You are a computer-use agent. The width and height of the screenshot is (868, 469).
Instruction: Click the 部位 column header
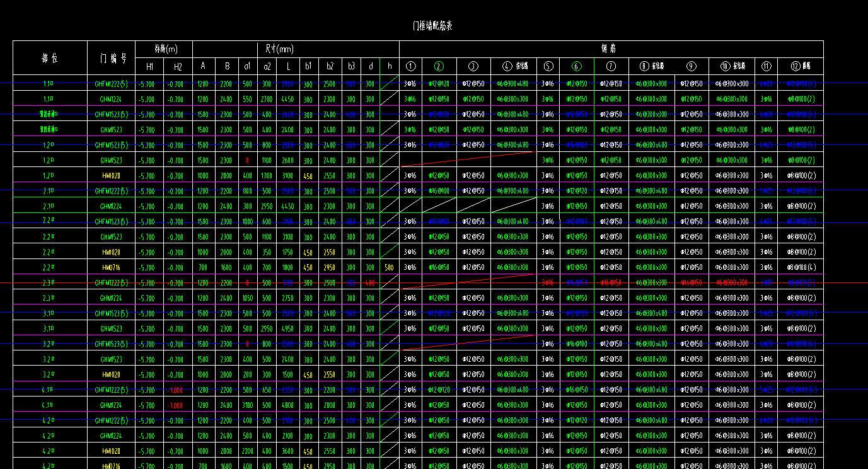click(50, 58)
